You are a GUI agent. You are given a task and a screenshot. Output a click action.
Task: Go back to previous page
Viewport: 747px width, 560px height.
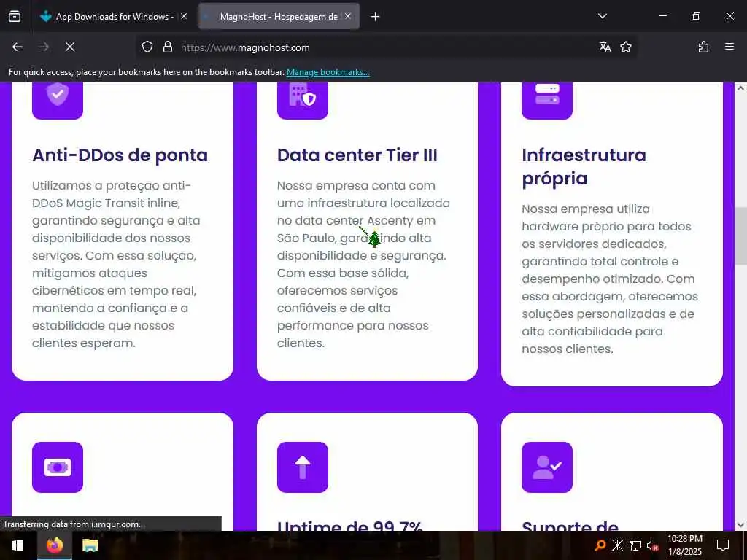(18, 47)
